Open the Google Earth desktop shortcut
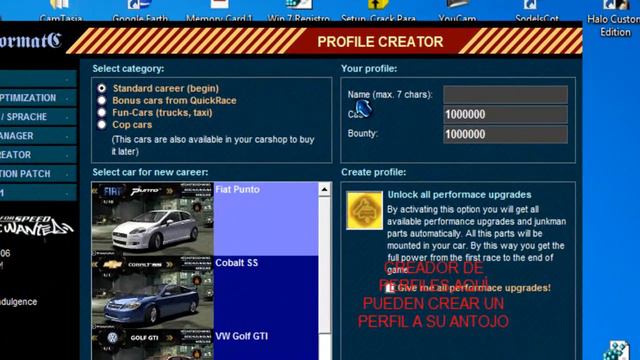Image resolution: width=640 pixels, height=360 pixels. click(x=140, y=11)
